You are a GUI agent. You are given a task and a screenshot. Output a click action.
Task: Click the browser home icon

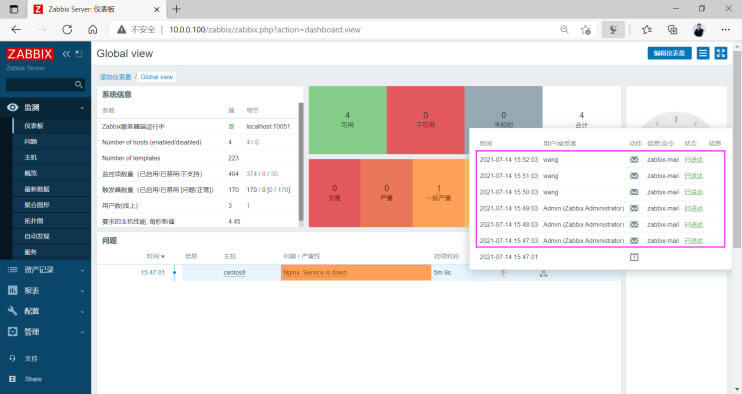tap(93, 29)
